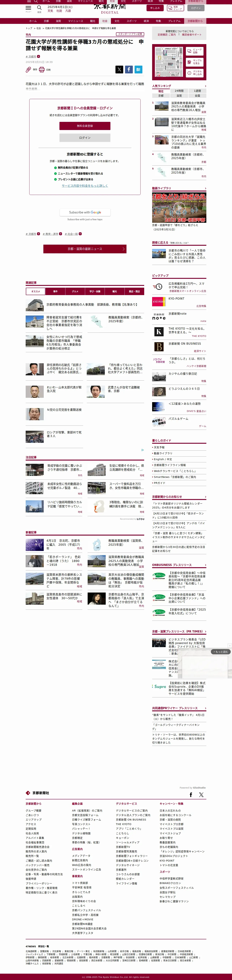Click the 京都新聞 DIGITAL masthead logo
232x980 pixels.
(109, 8)
